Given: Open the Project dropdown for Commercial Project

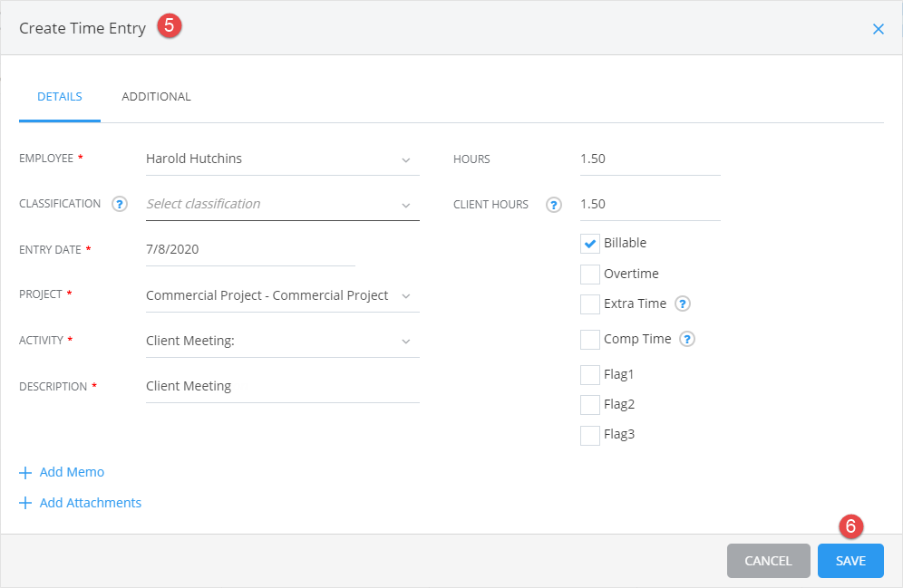Looking at the screenshot, I should [x=407, y=295].
